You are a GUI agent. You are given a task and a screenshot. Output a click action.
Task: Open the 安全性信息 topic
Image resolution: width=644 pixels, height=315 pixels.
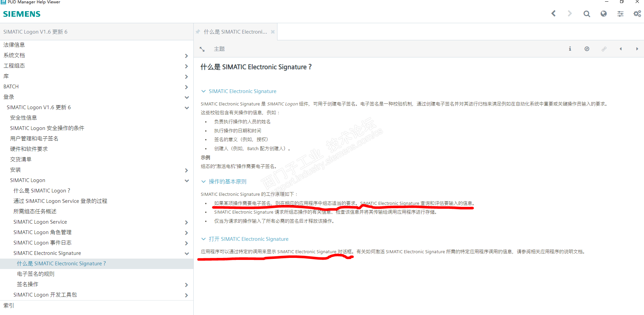(24, 118)
